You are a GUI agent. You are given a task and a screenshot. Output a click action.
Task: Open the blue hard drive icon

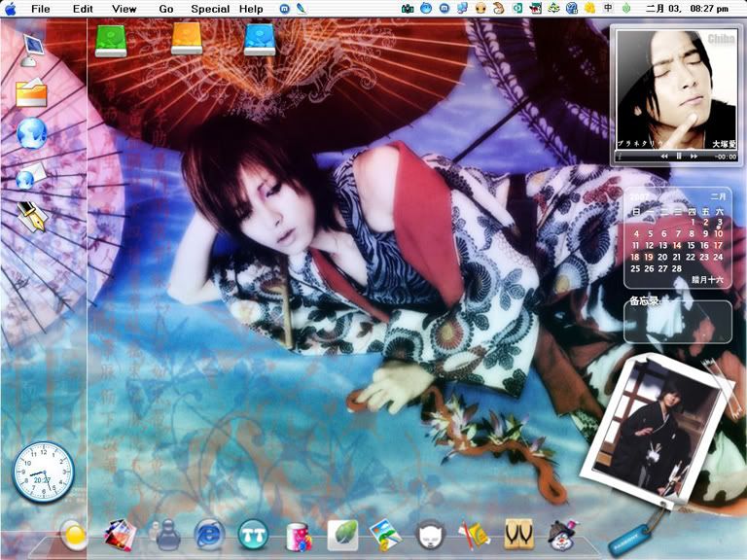(x=261, y=40)
